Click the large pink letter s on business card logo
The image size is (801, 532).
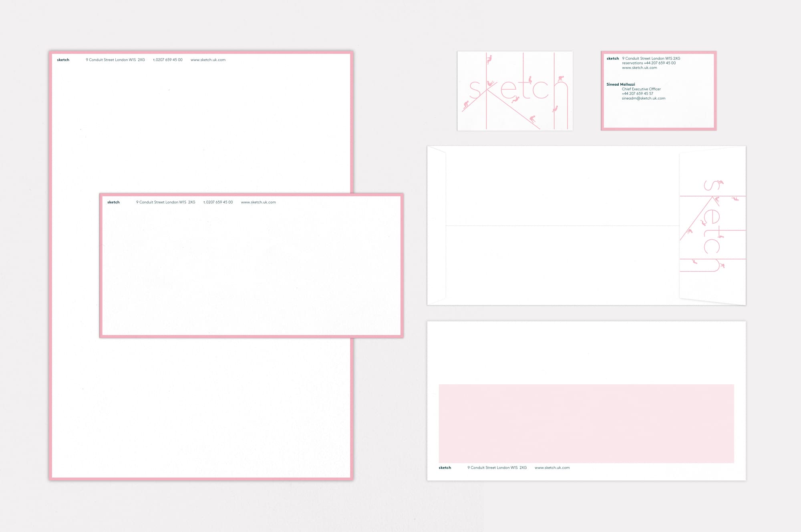[475, 90]
